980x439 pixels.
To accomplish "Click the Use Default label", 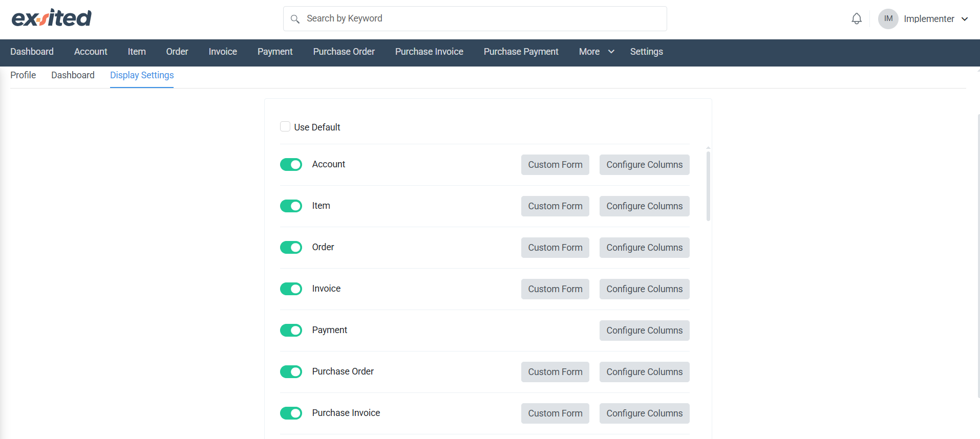I will point(317,127).
